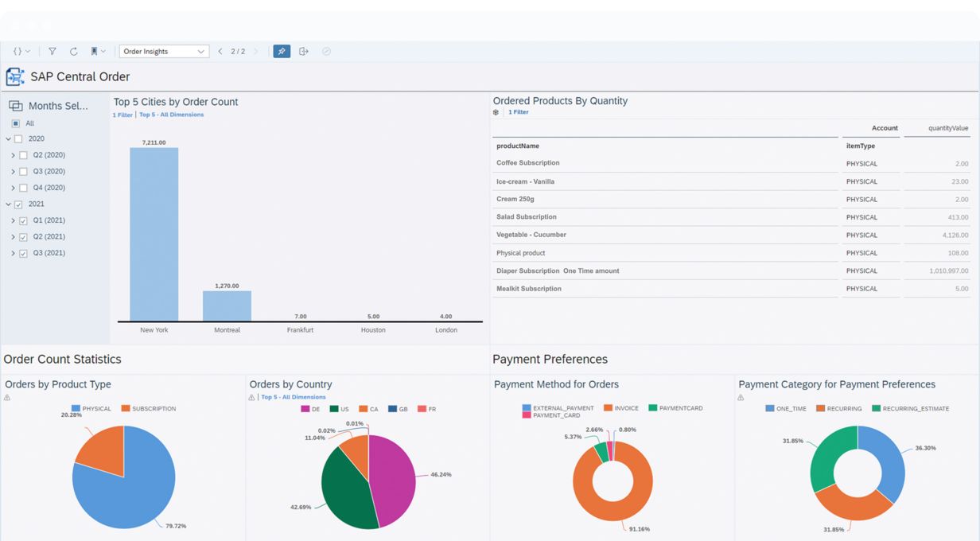
Task: Click the exit icon beside the pin
Action: (x=304, y=52)
